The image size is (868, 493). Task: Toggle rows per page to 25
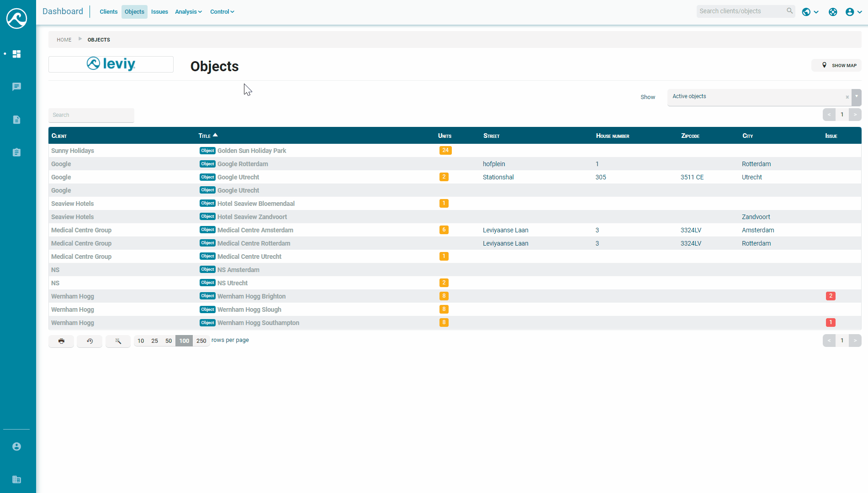[154, 341]
